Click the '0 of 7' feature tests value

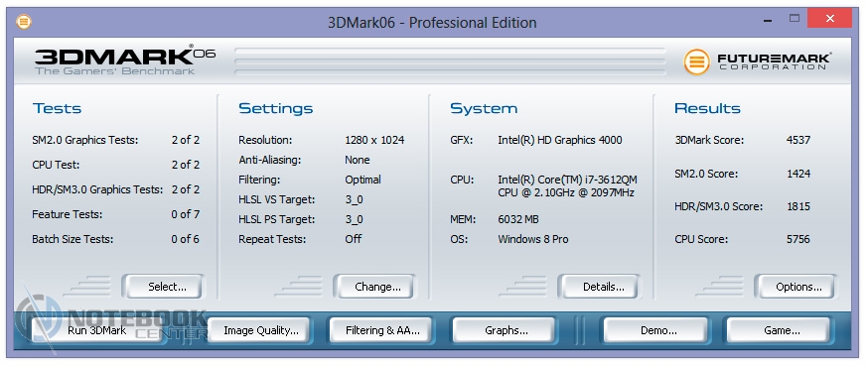coord(186,214)
